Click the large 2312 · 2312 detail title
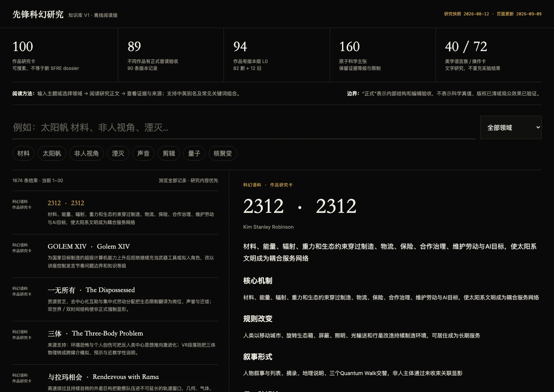Screen dimensions: 554x392 click(300, 206)
